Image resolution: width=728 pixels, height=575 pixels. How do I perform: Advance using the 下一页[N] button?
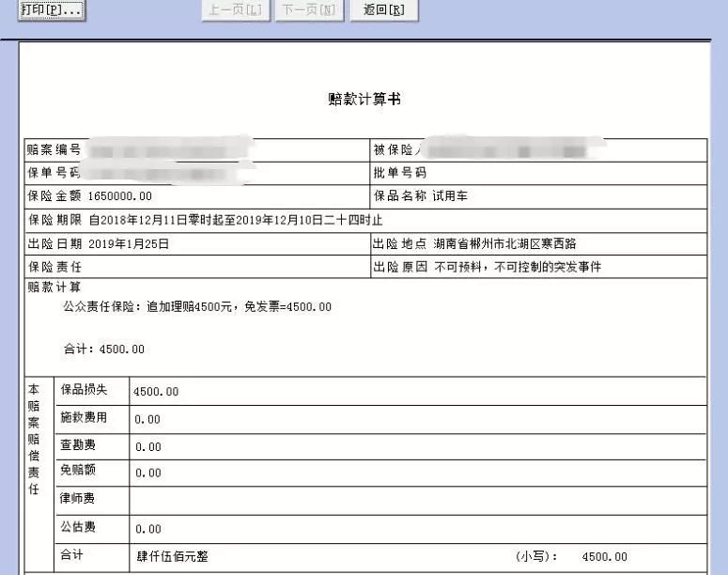click(308, 9)
